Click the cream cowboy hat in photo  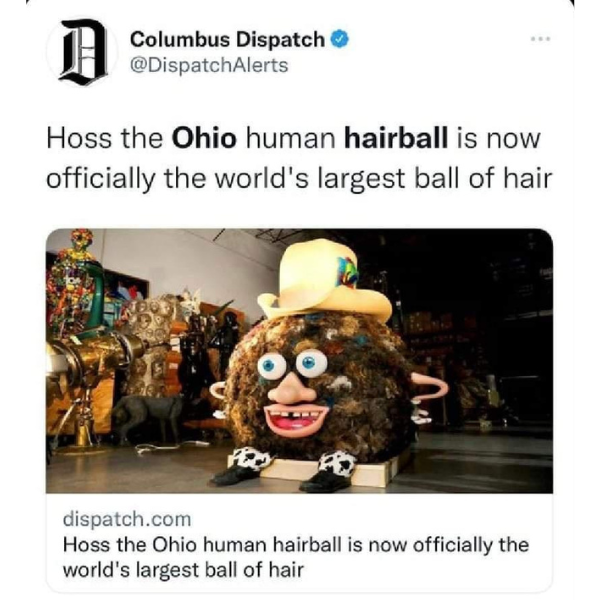coord(324,281)
